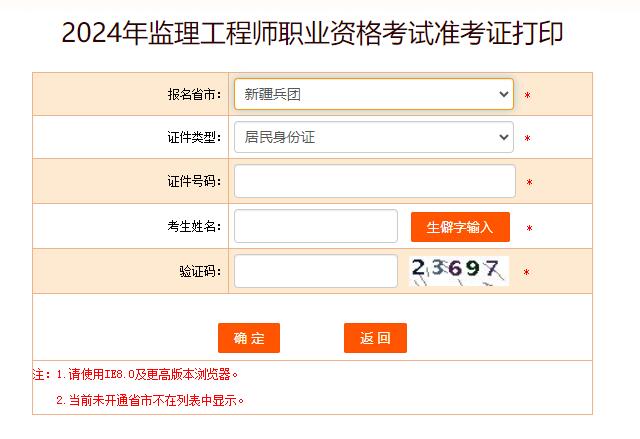
Task: Click the 证件类型 field label
Action: pos(194,137)
